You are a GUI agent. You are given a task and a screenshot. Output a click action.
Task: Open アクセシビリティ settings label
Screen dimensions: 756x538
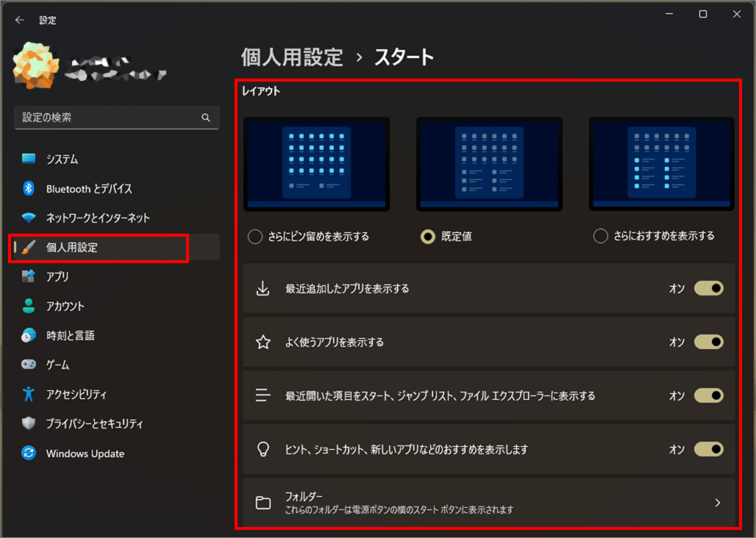(76, 395)
